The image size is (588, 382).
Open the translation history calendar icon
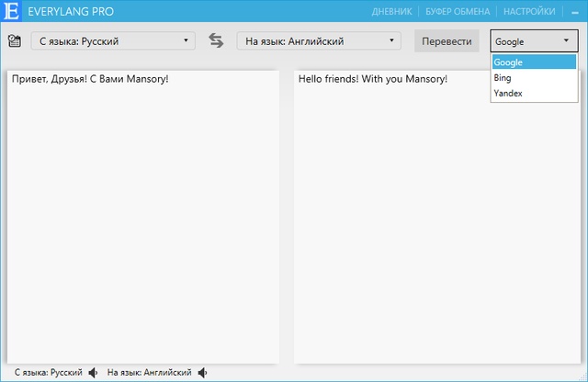(x=15, y=40)
